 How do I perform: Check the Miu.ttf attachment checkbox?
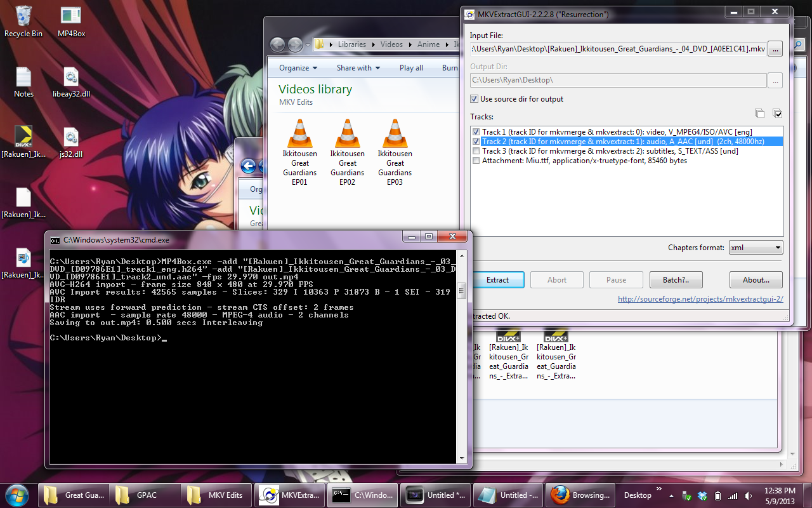(476, 161)
